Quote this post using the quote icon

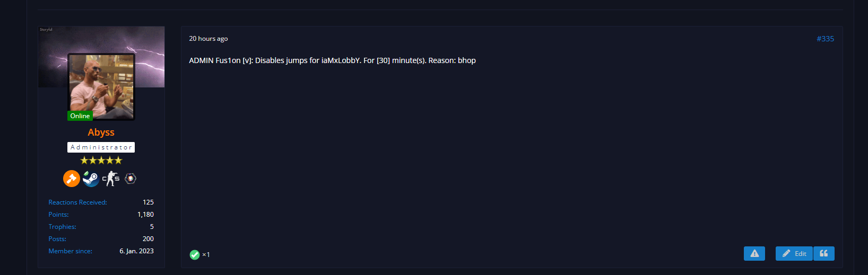tap(823, 254)
